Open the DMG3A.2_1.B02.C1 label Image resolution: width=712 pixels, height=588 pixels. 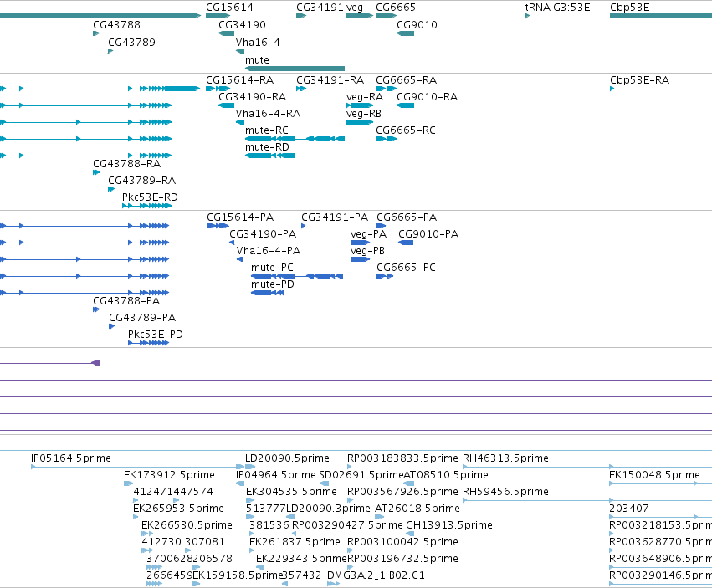pos(376,575)
